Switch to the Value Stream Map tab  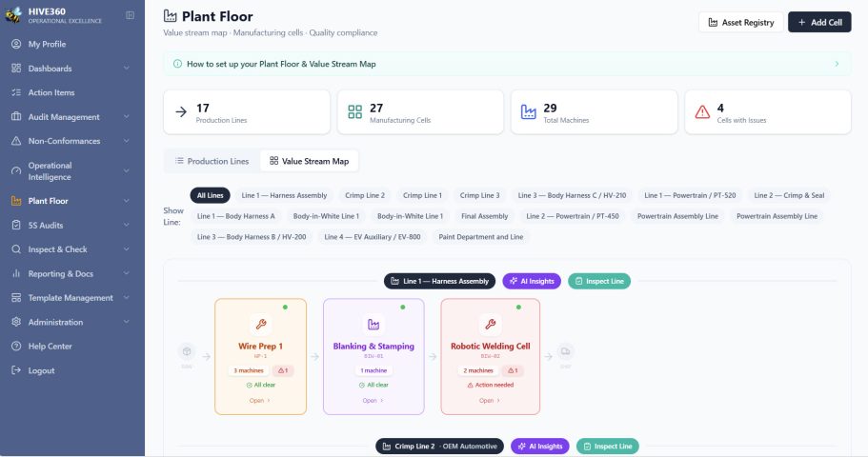[x=309, y=161]
